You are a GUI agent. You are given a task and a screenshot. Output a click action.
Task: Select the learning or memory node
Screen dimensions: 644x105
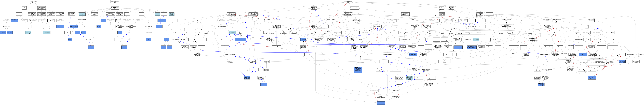pos(167,39)
